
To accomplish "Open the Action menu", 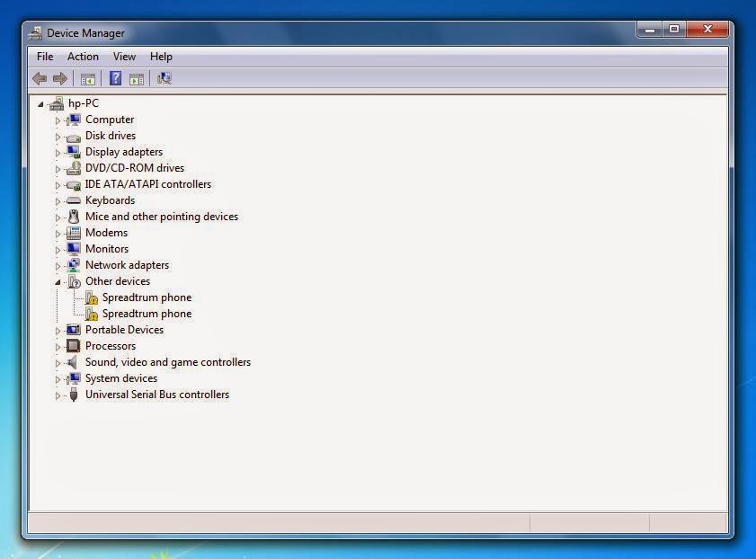I will pyautogui.click(x=83, y=56).
